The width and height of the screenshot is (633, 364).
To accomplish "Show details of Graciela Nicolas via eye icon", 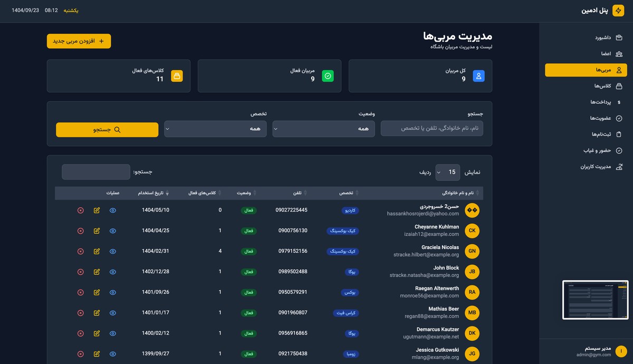I will [112, 251].
